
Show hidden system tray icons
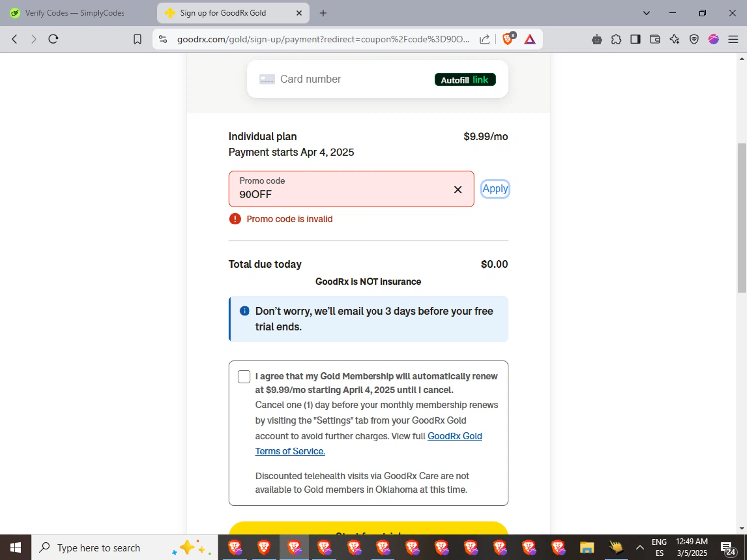640,548
